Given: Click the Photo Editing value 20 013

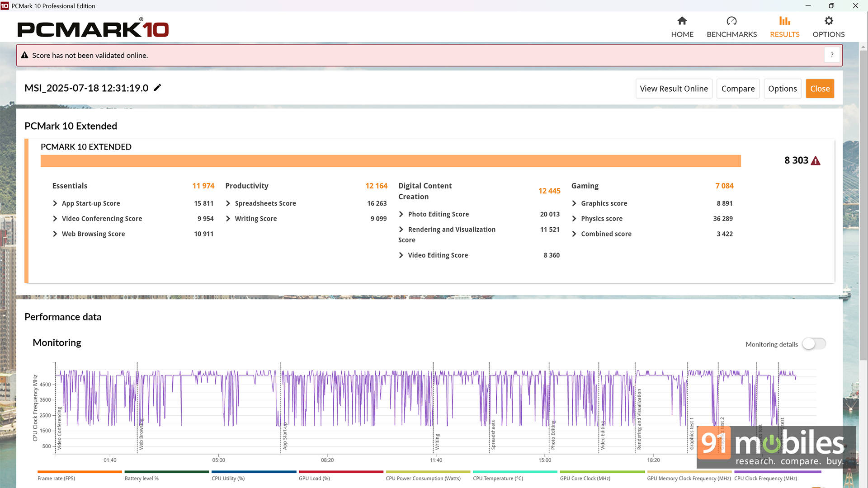Looking at the screenshot, I should point(550,214).
